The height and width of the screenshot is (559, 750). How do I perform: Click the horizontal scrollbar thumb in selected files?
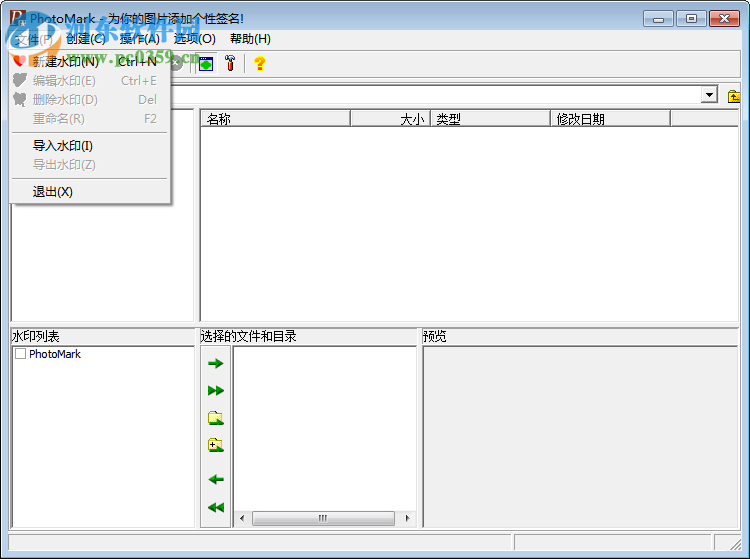[x=323, y=518]
